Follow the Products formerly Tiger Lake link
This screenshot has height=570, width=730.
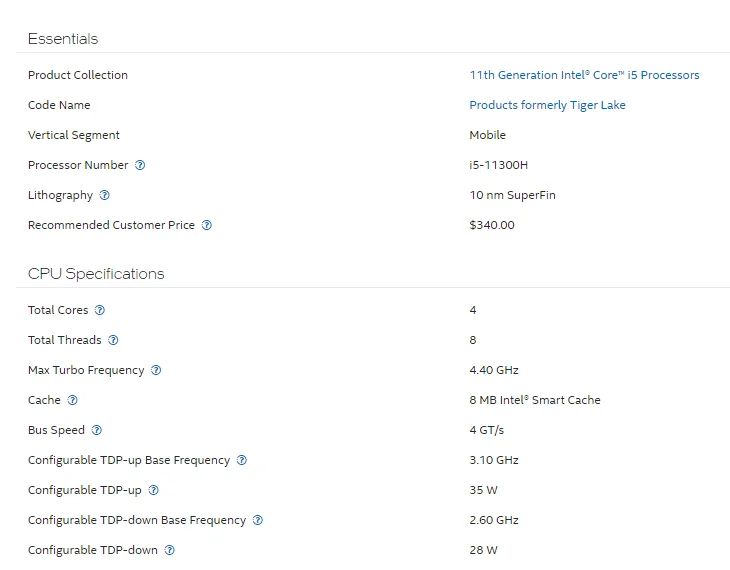click(547, 105)
